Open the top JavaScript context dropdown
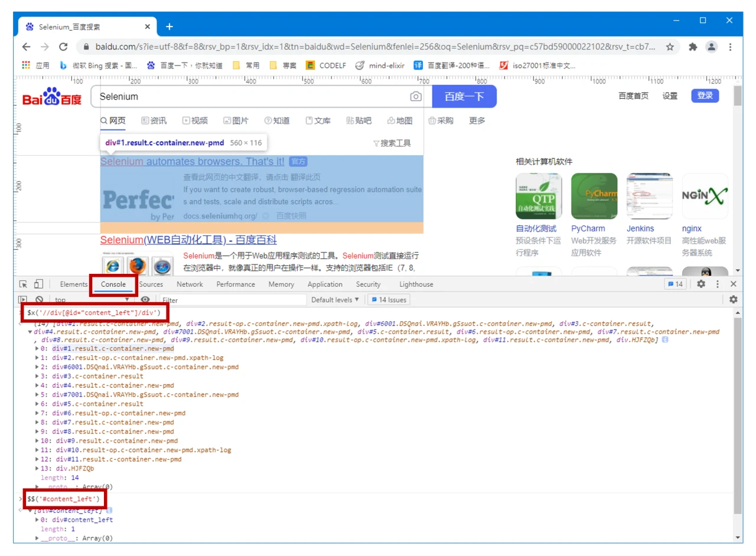The width and height of the screenshot is (756, 556). 92,300
